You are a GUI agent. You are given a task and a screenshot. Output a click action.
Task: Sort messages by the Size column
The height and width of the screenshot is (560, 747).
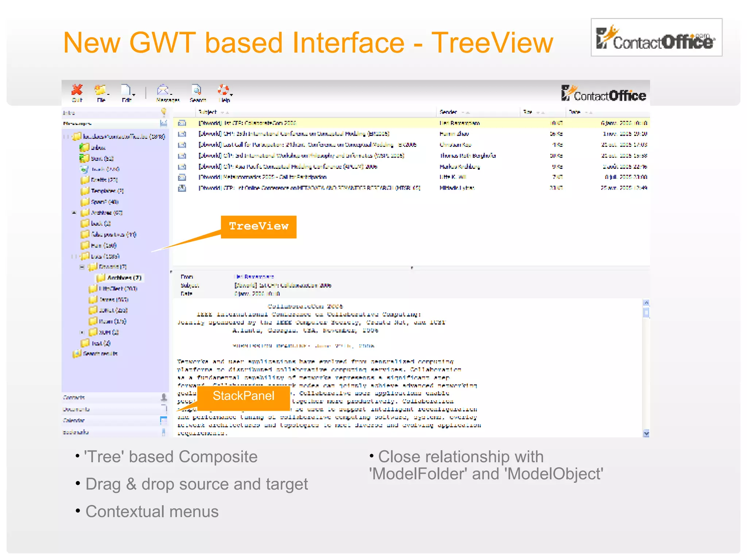pyautogui.click(x=527, y=112)
